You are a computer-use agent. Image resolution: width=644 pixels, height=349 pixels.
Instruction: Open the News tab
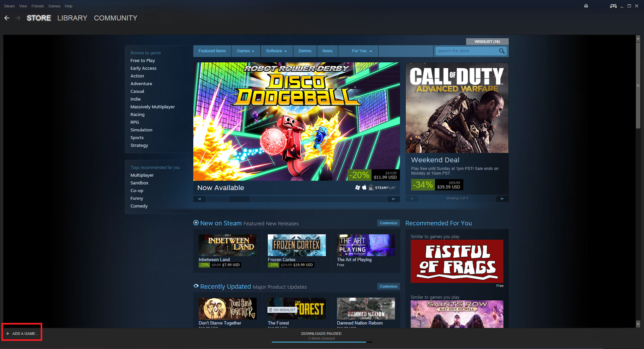(328, 51)
